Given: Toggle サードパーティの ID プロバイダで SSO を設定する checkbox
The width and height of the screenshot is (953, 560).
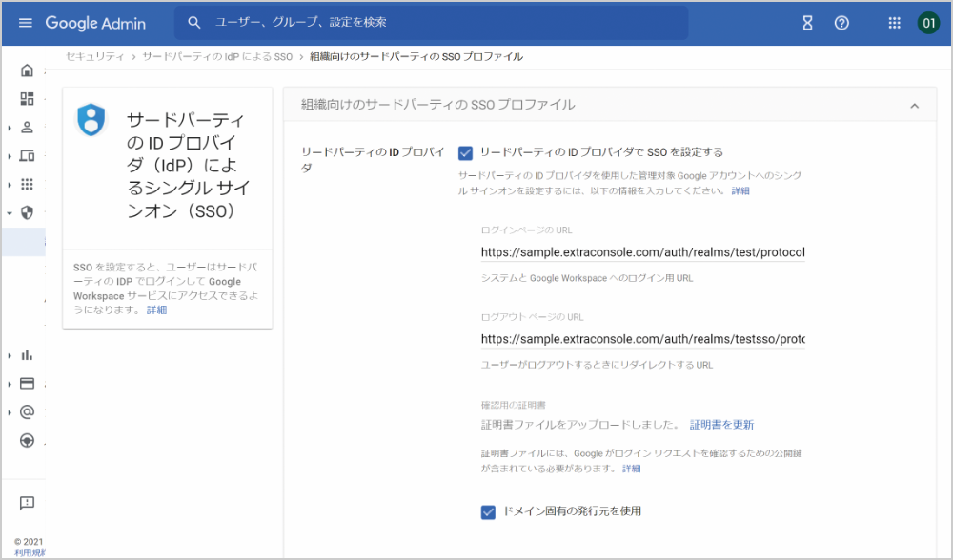Looking at the screenshot, I should point(465,152).
